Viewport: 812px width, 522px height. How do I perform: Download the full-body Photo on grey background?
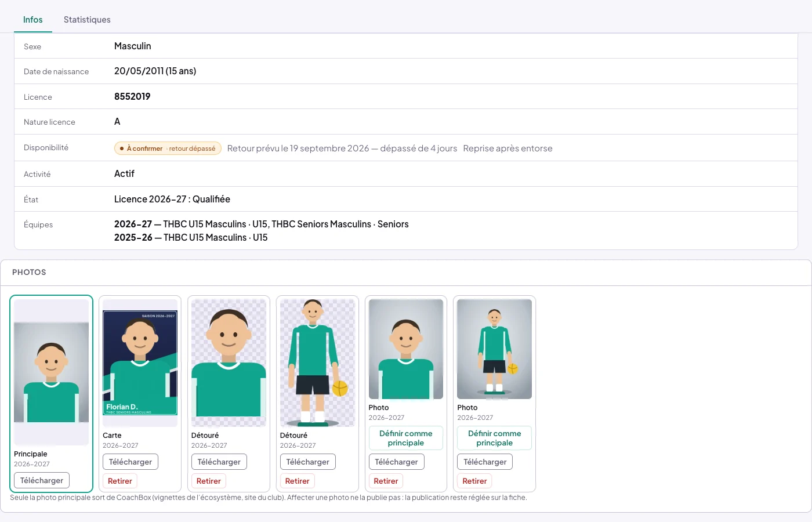[485, 462]
